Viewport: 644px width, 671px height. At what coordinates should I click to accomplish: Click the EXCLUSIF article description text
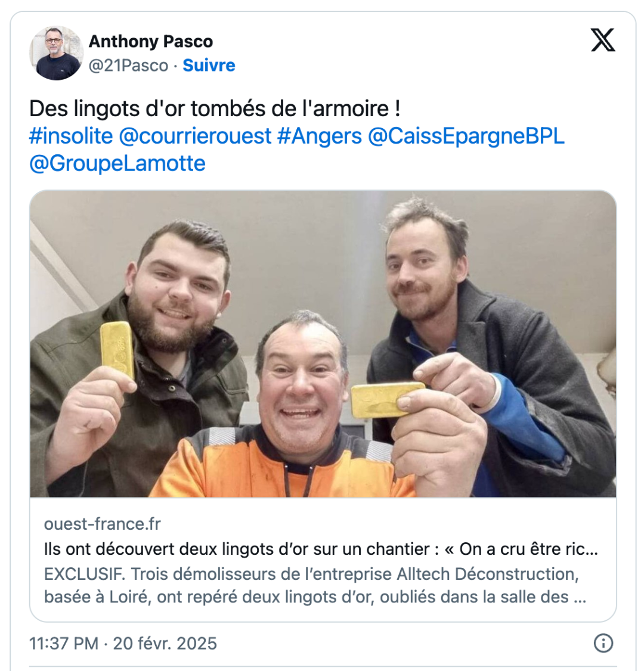[x=315, y=585]
